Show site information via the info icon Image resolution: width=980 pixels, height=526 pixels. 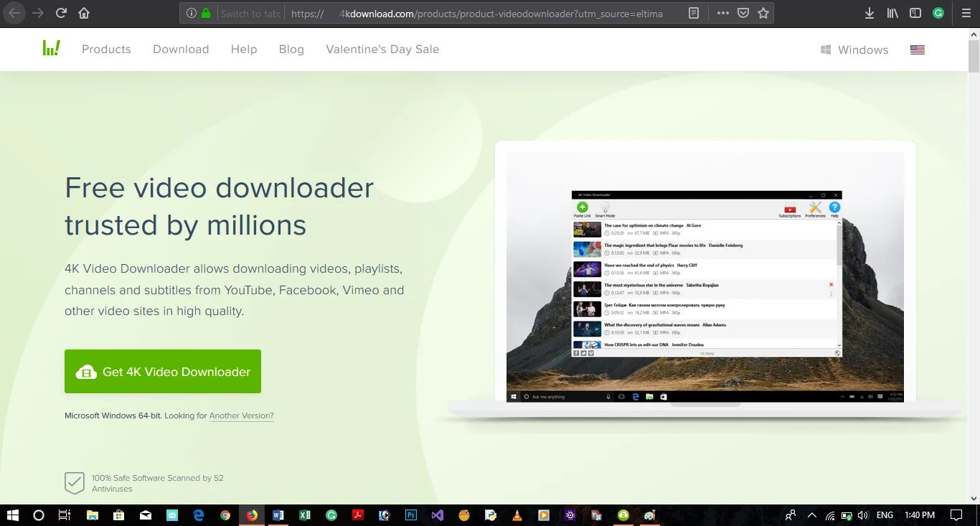(x=192, y=13)
